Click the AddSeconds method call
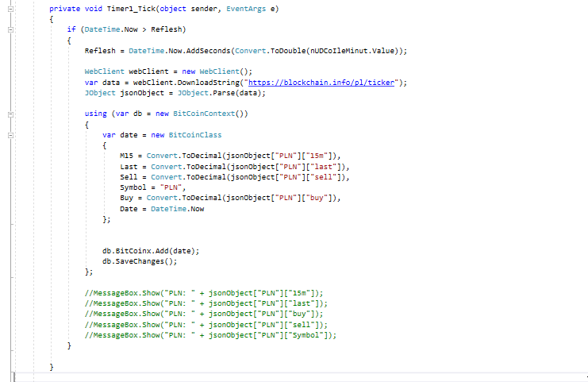Viewport: 588px width, 382px height. [208, 51]
